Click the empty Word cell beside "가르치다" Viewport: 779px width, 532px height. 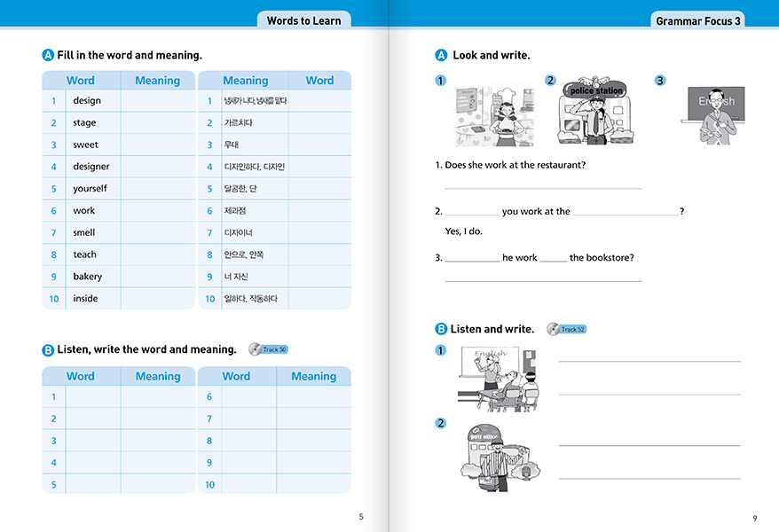[319, 123]
